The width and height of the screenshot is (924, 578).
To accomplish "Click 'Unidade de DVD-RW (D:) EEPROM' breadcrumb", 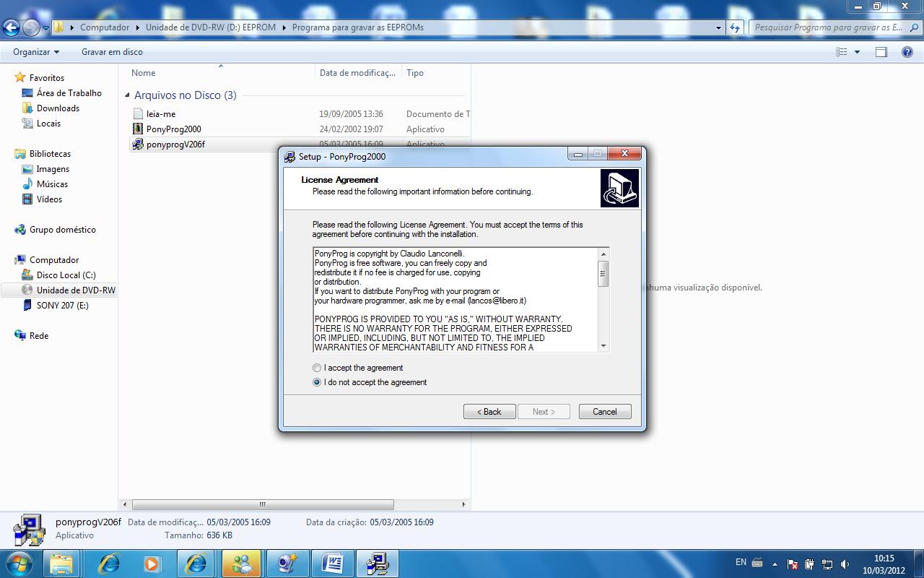I will click(211, 27).
